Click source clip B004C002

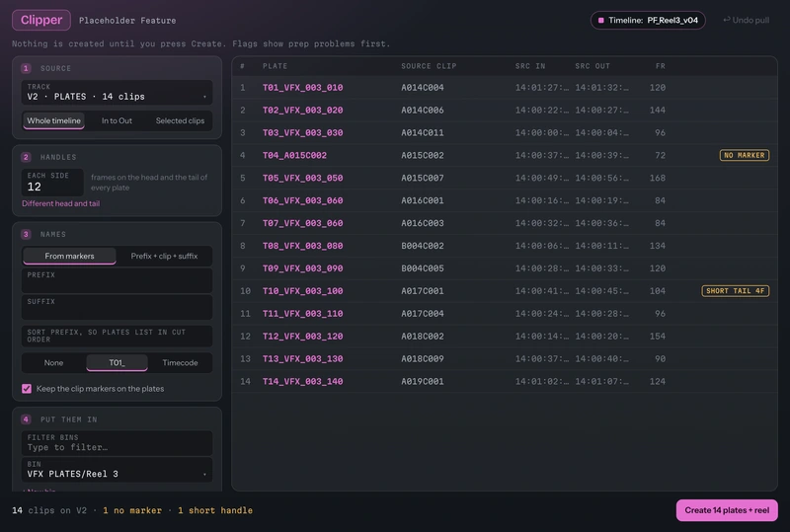pyautogui.click(x=423, y=246)
